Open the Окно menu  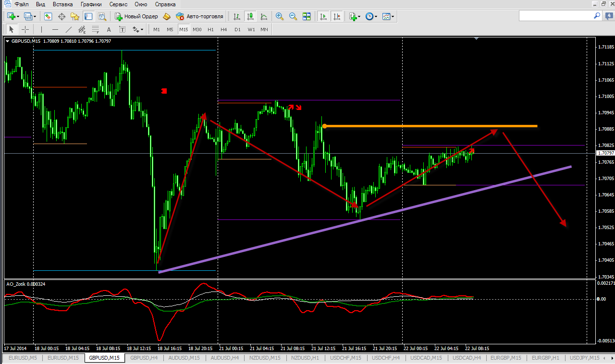coord(141,4)
